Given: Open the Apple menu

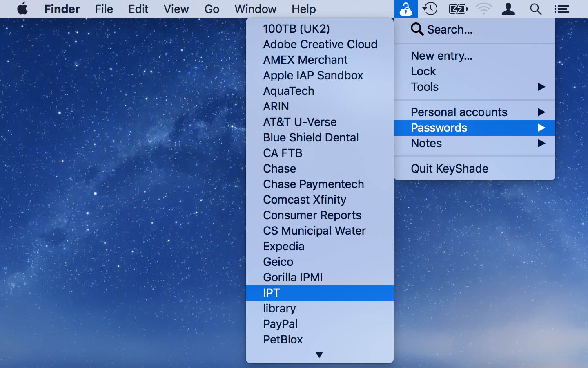Looking at the screenshot, I should tap(22, 9).
